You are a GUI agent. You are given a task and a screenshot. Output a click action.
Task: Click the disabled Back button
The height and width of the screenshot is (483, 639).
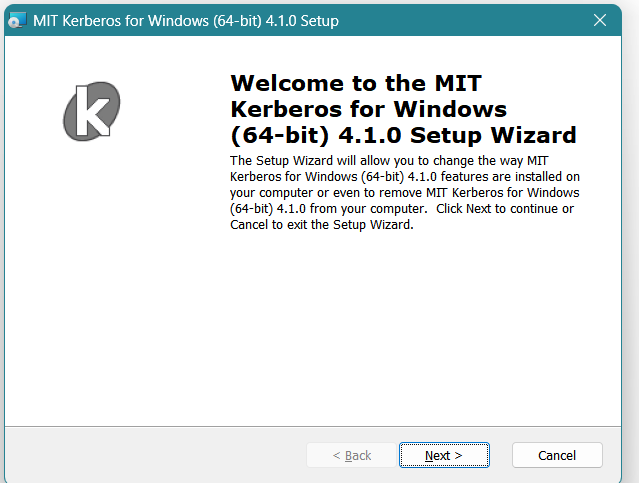pyautogui.click(x=351, y=455)
